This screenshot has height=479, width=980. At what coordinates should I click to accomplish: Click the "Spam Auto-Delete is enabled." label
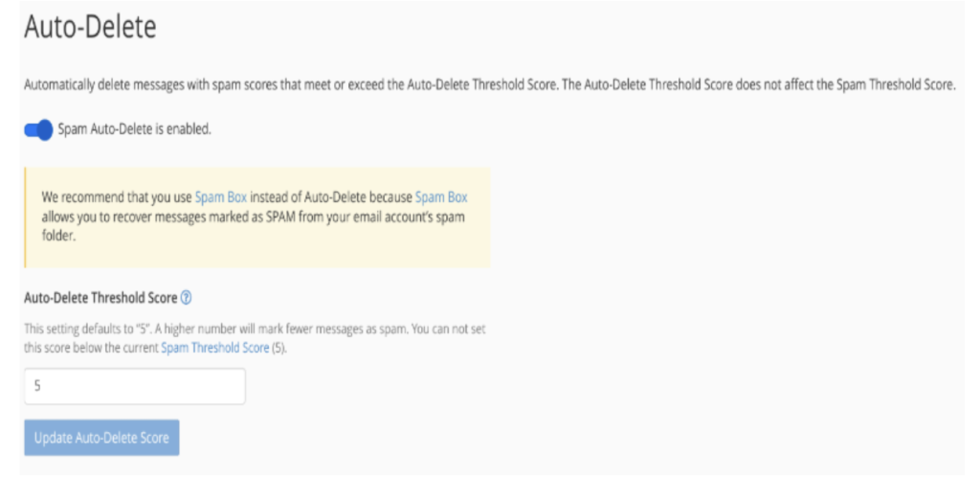pos(134,129)
